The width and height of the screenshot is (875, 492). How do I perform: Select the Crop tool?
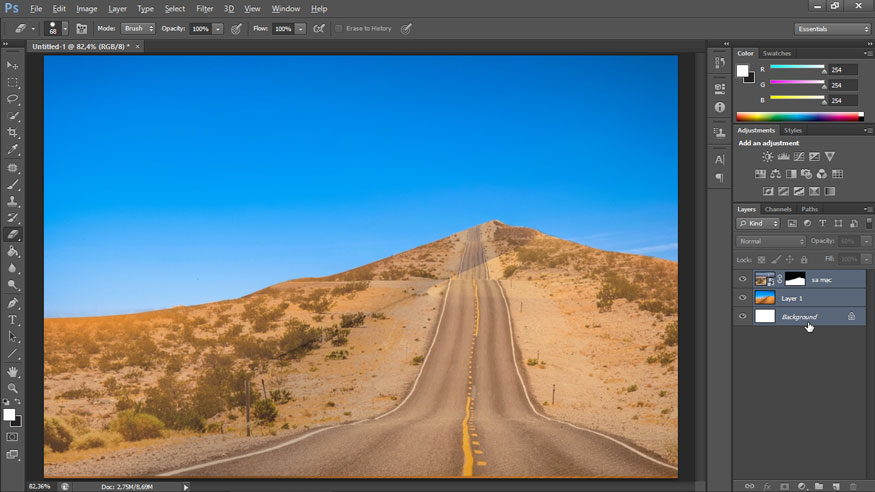click(13, 133)
